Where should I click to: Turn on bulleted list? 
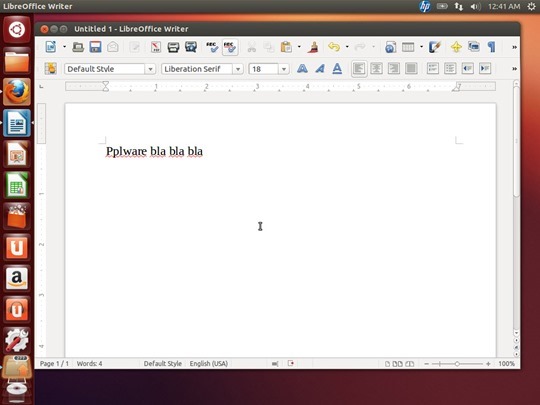[450, 69]
